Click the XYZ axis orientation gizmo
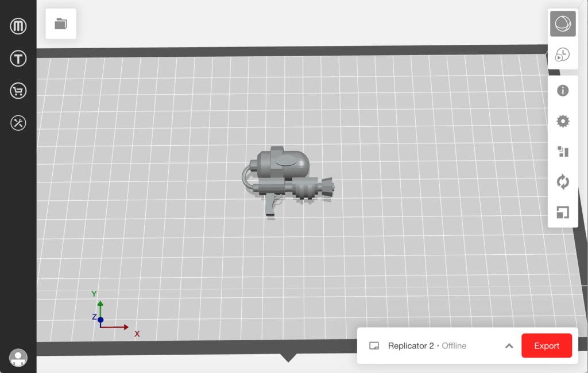Image resolution: width=588 pixels, height=373 pixels. pyautogui.click(x=114, y=315)
